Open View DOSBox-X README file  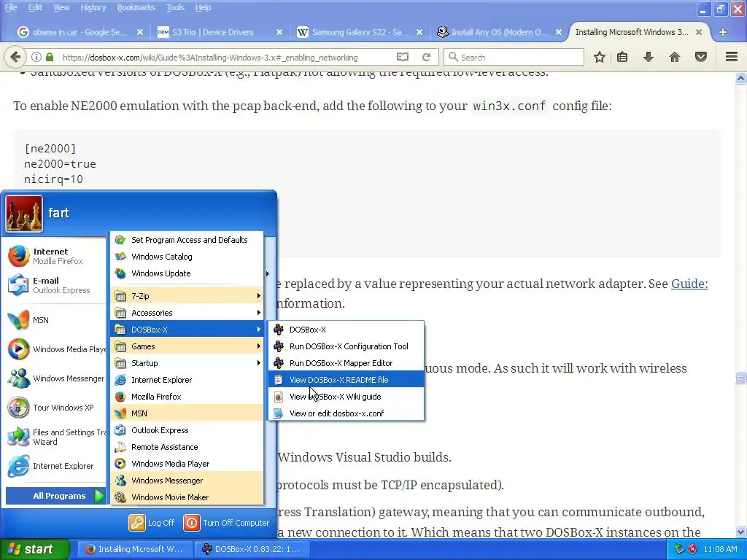pyautogui.click(x=347, y=379)
